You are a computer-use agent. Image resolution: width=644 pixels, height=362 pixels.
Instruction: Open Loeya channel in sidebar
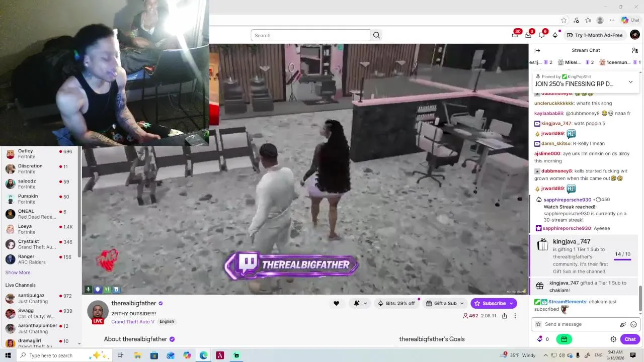coord(40,229)
